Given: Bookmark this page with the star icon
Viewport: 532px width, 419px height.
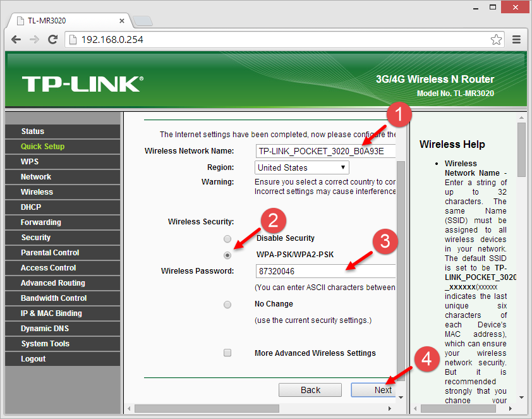Looking at the screenshot, I should 496,40.
